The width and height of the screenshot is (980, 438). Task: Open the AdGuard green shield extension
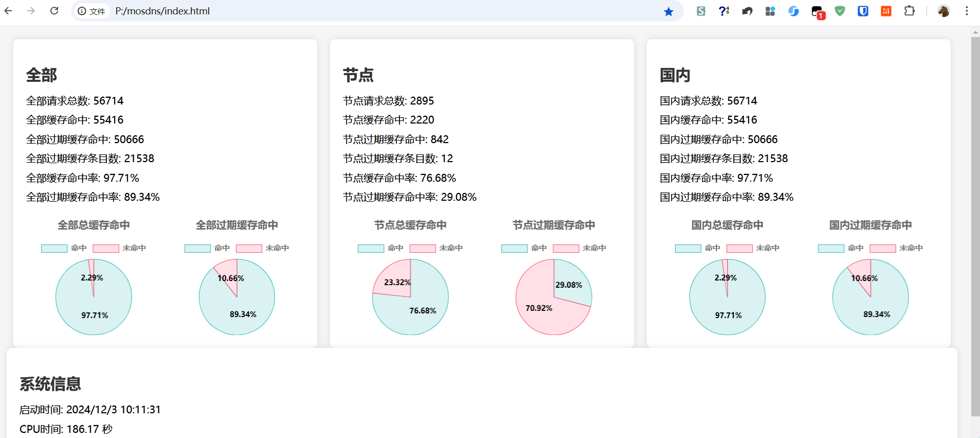tap(840, 11)
